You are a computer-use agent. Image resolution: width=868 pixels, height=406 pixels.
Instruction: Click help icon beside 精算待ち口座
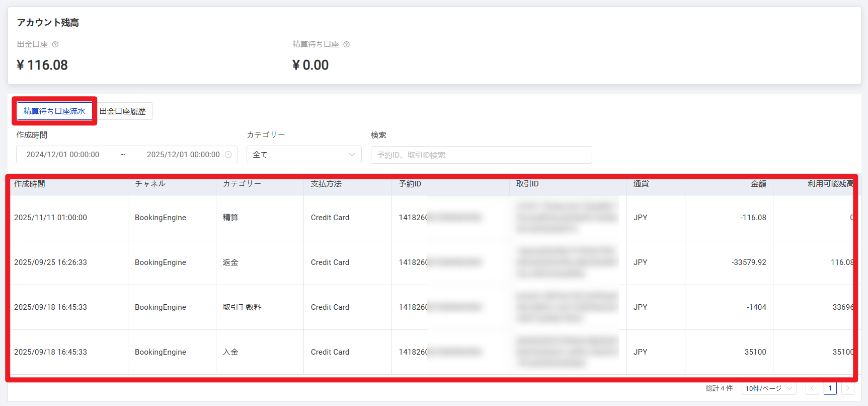[346, 44]
